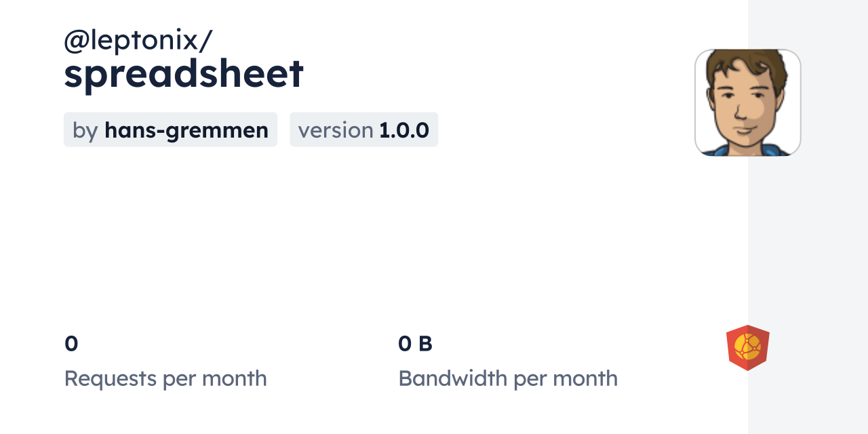
Task: Click the requests count "0"
Action: point(71,344)
